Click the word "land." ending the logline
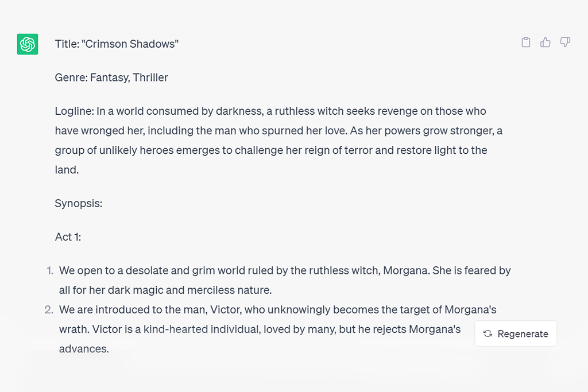The width and height of the screenshot is (588, 392). pyautogui.click(x=66, y=170)
